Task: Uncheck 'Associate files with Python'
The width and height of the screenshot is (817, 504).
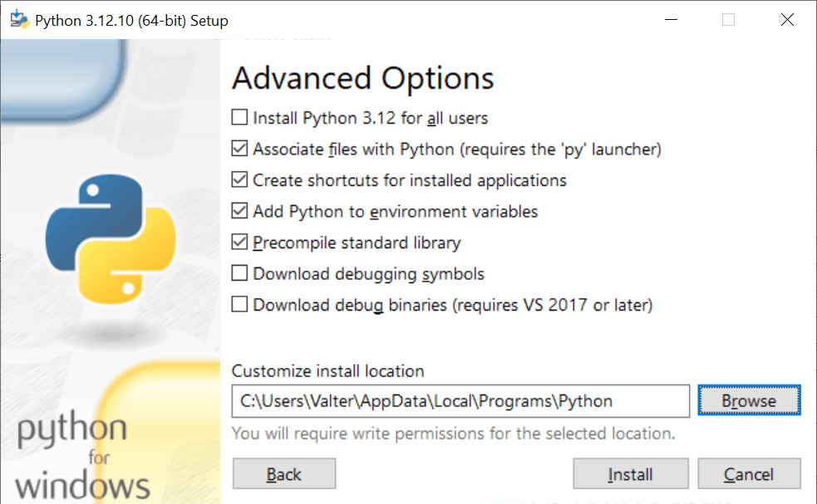Action: 239,149
